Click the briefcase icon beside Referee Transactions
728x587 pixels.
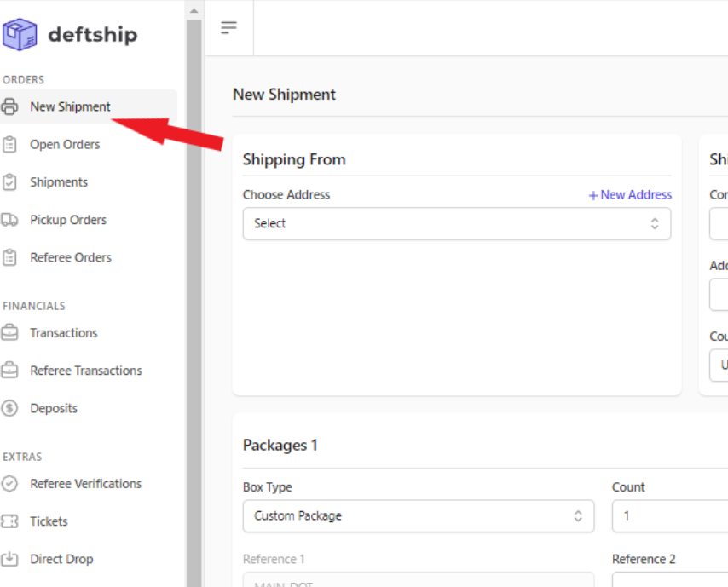click(9, 371)
